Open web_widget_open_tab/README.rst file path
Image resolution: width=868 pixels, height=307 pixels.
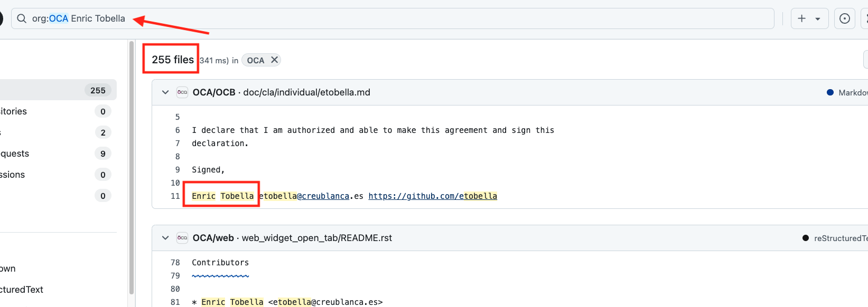tap(317, 238)
